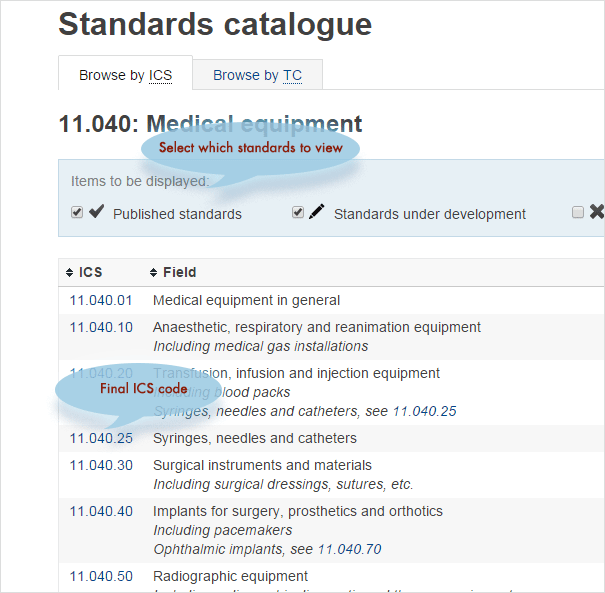Open the 11.040.50 radiographic equipment code link

coord(101,576)
